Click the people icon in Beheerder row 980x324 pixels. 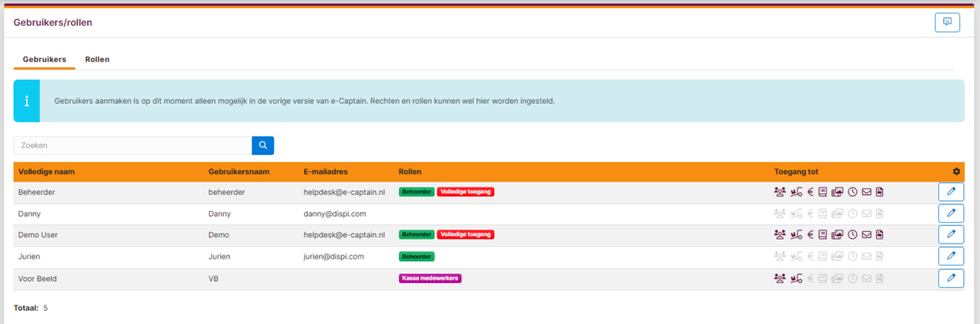(779, 193)
